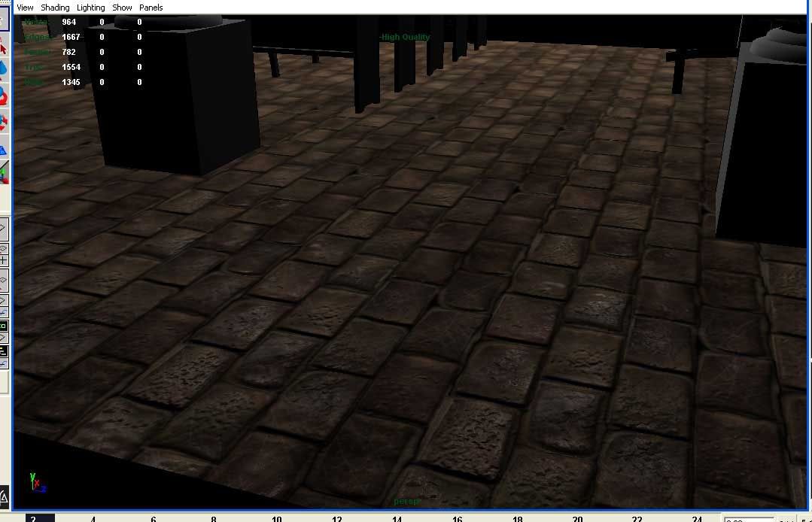The width and height of the screenshot is (812, 522).
Task: Select the Soft Modification tool
Action: coord(4,174)
